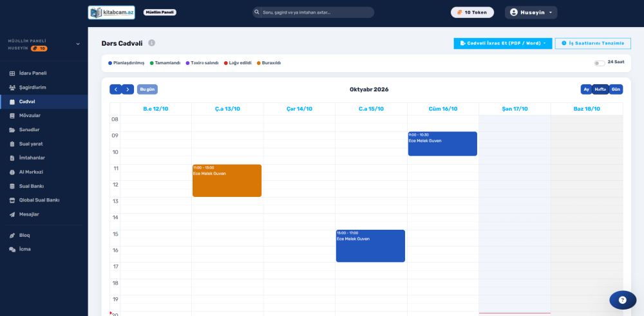Open AI Mərkəzi in sidebar
This screenshot has width=644, height=316.
(x=44, y=172)
